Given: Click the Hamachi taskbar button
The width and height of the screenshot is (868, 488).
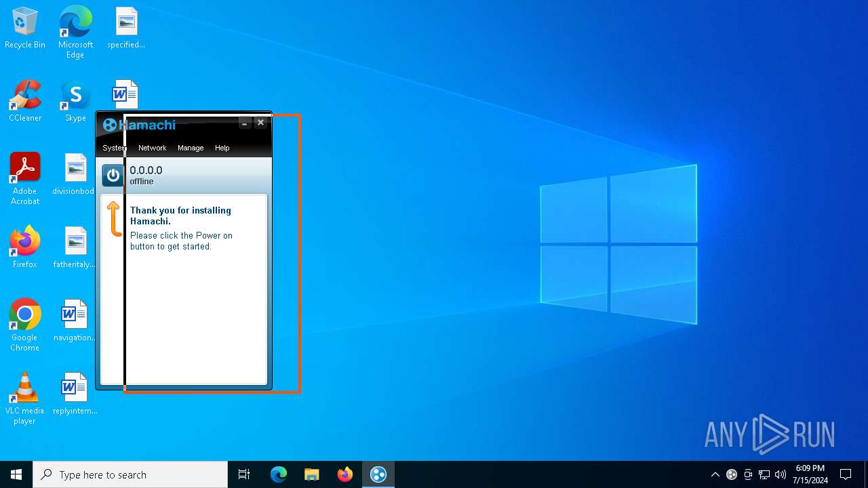Looking at the screenshot, I should 378,474.
